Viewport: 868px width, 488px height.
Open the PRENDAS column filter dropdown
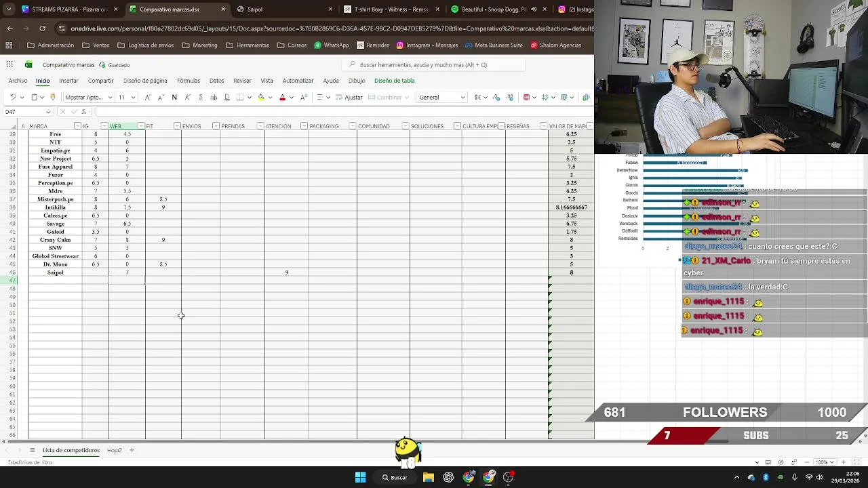(260, 126)
